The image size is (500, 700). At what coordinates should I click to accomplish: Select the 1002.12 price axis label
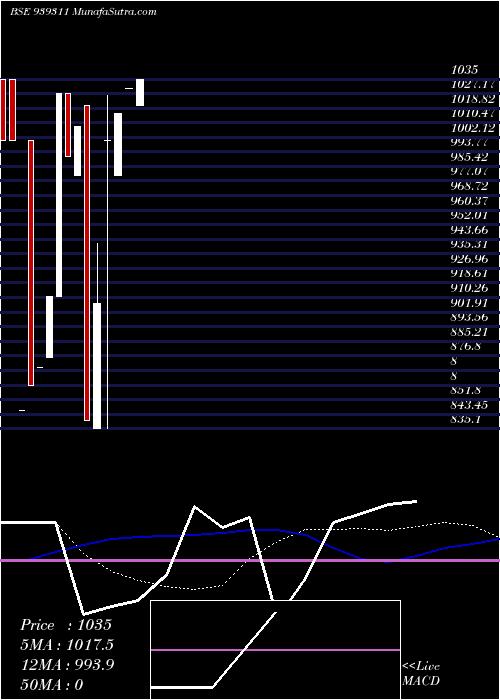(x=473, y=128)
